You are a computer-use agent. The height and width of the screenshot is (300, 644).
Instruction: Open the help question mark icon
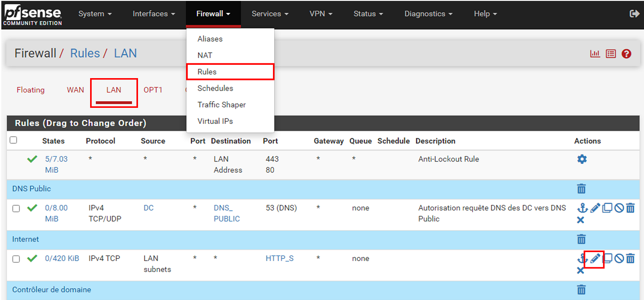tap(626, 53)
